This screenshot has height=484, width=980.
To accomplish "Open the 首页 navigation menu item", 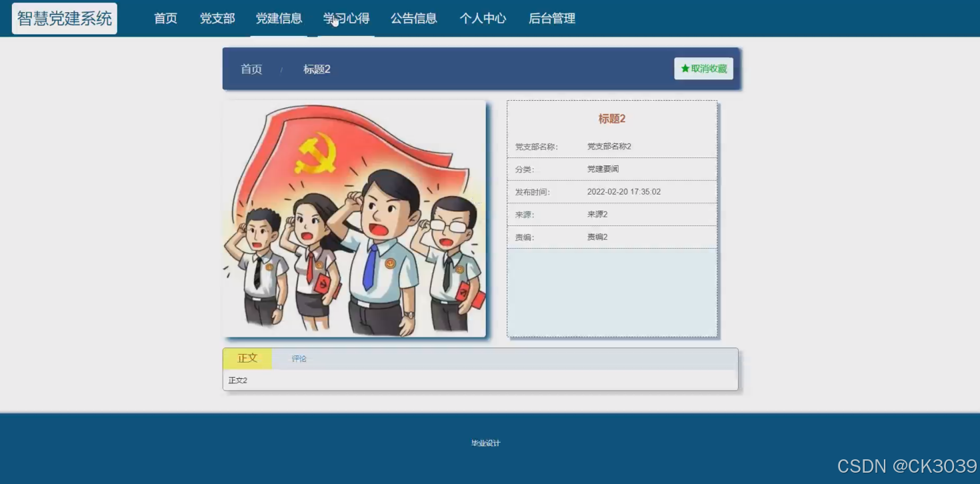I will pyautogui.click(x=165, y=19).
